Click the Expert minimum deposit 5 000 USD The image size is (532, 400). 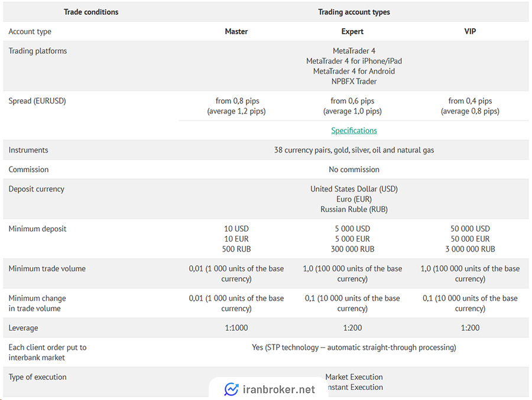point(352,229)
